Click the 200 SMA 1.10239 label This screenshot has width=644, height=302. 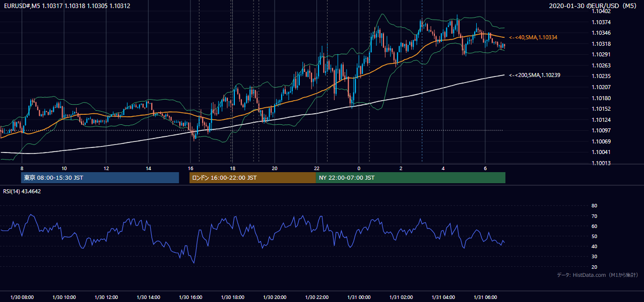[x=535, y=75]
